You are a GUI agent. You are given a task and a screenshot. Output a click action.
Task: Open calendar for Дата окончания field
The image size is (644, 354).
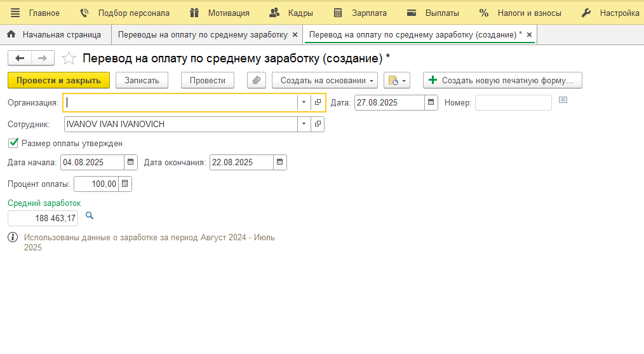[280, 162]
